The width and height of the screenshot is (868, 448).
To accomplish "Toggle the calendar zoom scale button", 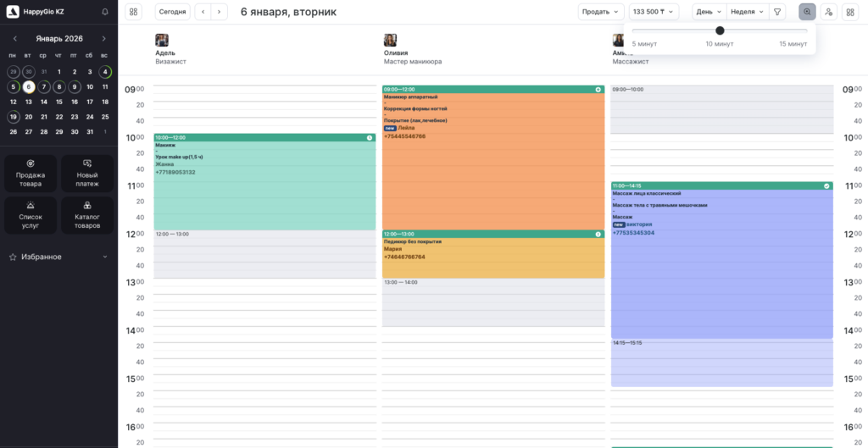I will (807, 12).
